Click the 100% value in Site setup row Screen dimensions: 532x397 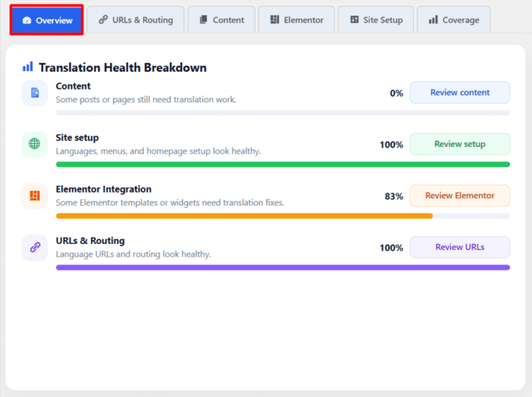coord(392,145)
